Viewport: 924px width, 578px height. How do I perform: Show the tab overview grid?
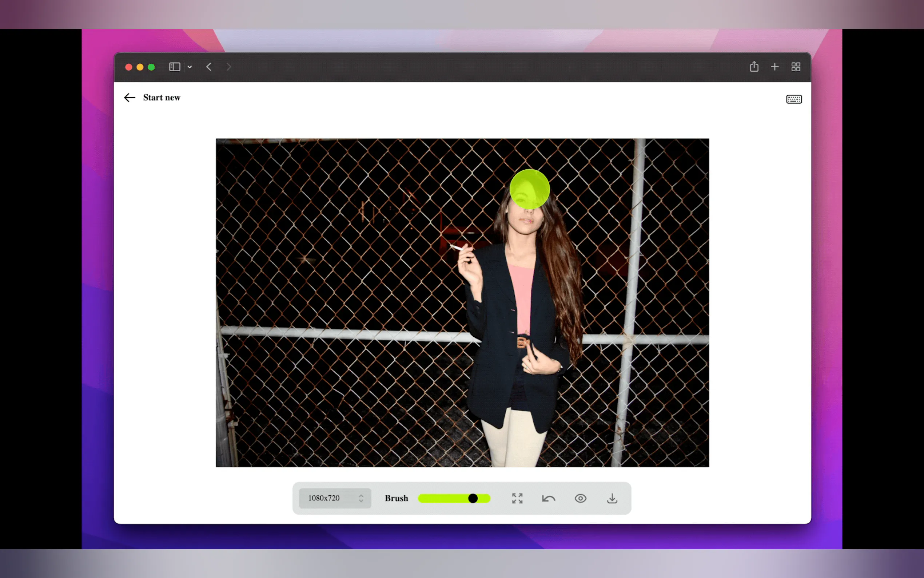[x=795, y=67]
